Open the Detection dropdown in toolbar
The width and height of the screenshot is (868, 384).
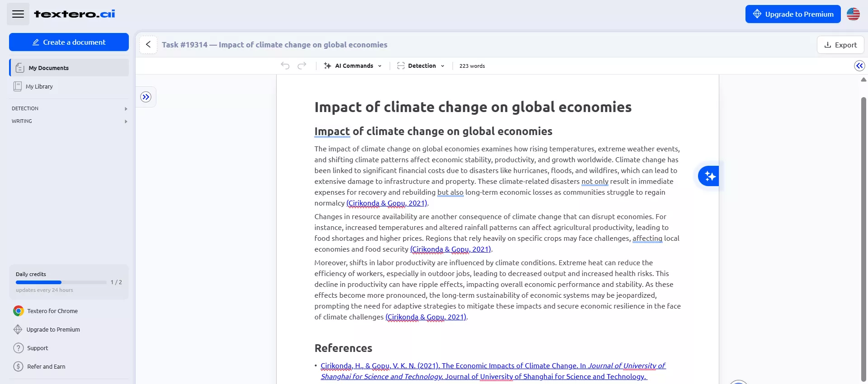point(421,66)
